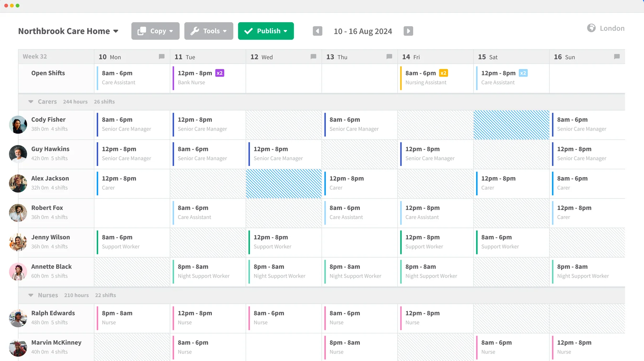Click the previous week arrow button
The width and height of the screenshot is (644, 361).
[317, 31]
